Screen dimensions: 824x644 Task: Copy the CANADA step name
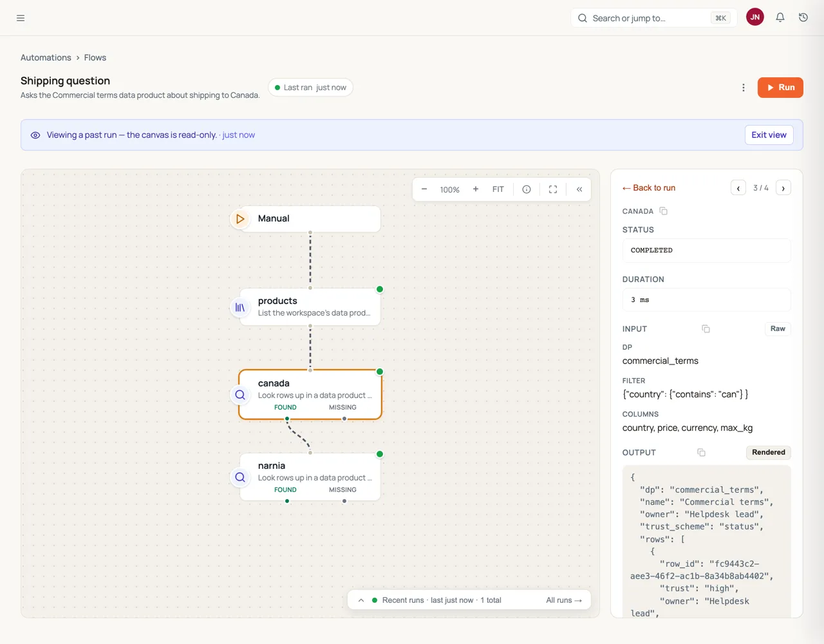coord(664,211)
